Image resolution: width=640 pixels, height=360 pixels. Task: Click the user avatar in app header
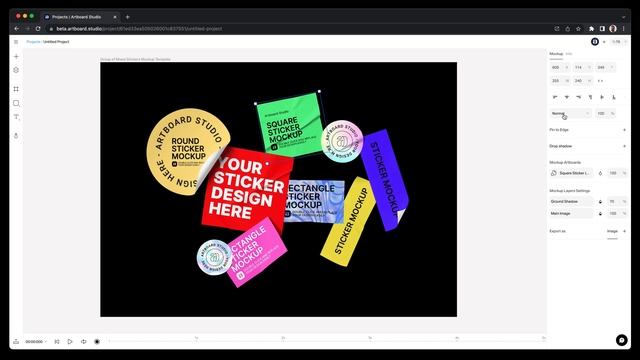[595, 42]
